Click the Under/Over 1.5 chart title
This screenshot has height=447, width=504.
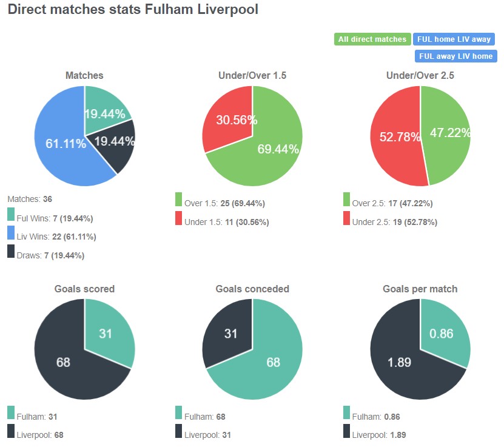click(x=252, y=75)
